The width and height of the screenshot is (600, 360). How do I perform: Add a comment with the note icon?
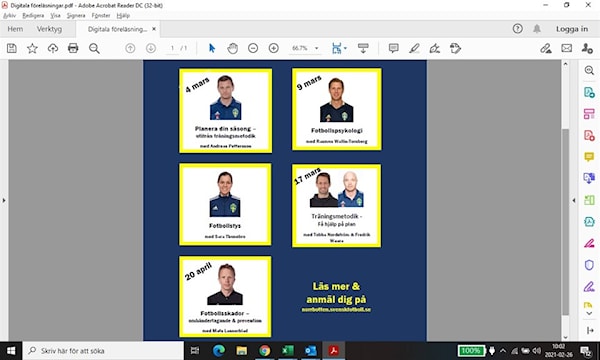pos(393,48)
